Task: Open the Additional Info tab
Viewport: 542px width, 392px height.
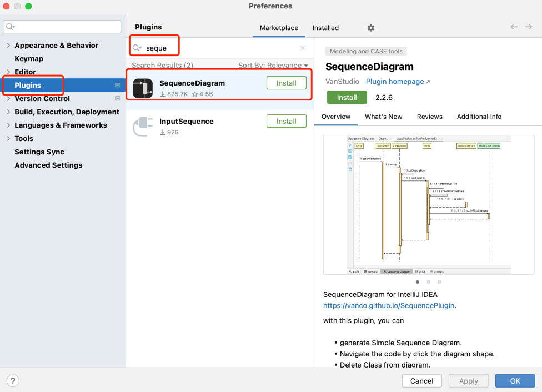Action: 479,117
